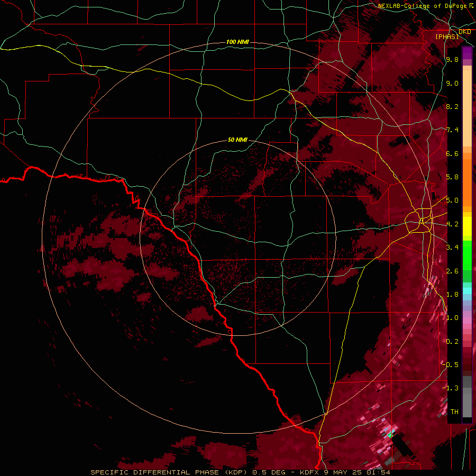Select the 1.8 scale label
The image size is (476, 476).
click(452, 295)
